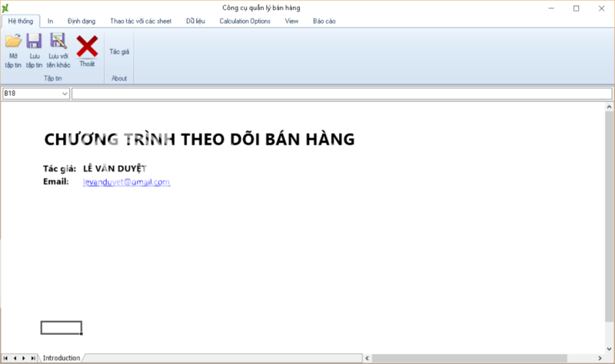Open the levanduyet@gmail.com email link
Image resolution: width=615 pixels, height=364 pixels.
(x=126, y=182)
